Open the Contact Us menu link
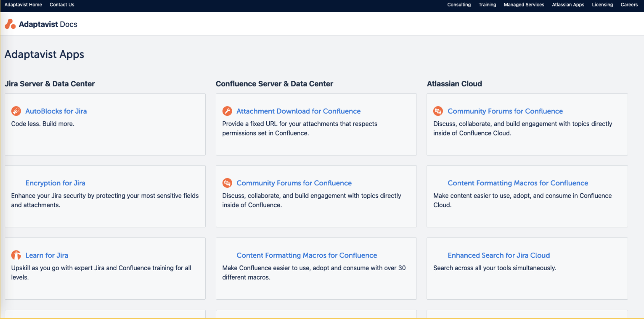Viewport: 644px width, 319px height. click(62, 5)
